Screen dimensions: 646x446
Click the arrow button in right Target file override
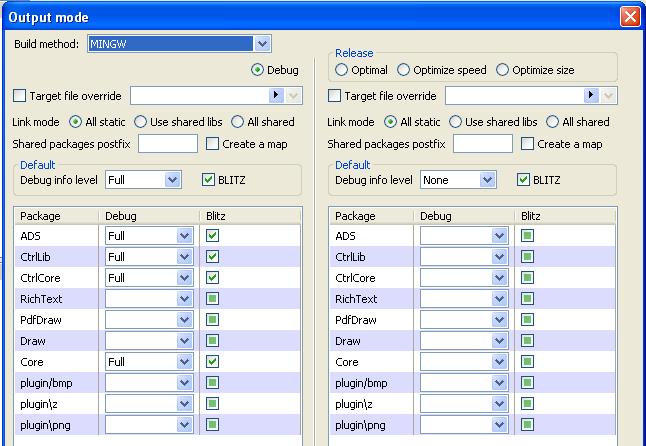[592, 96]
